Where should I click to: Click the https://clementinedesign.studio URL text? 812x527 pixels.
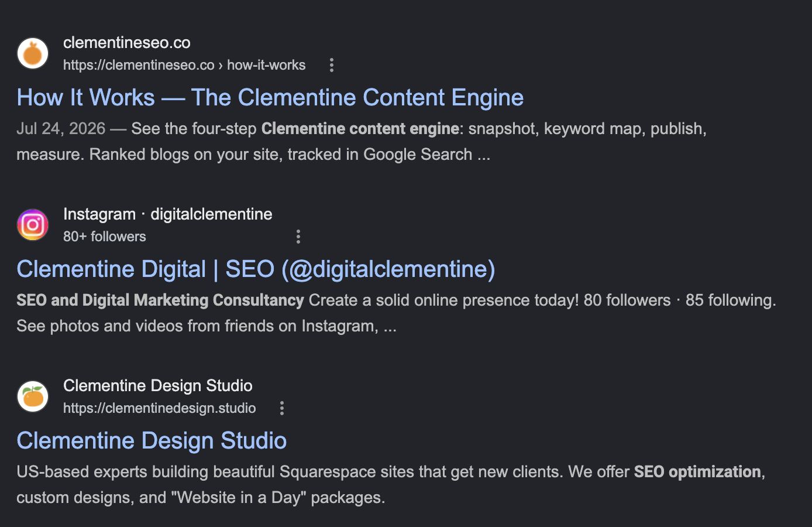click(x=160, y=408)
